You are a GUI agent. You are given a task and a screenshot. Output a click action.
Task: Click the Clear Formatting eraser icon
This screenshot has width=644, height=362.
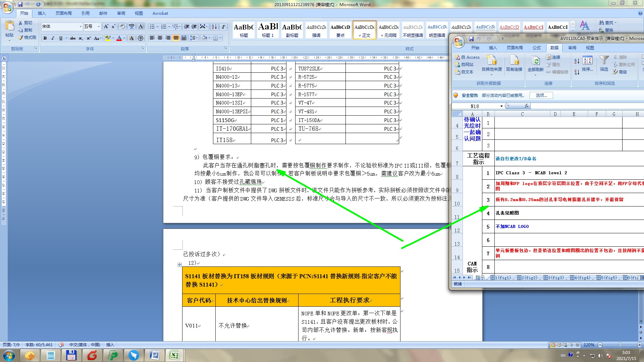coord(122,26)
